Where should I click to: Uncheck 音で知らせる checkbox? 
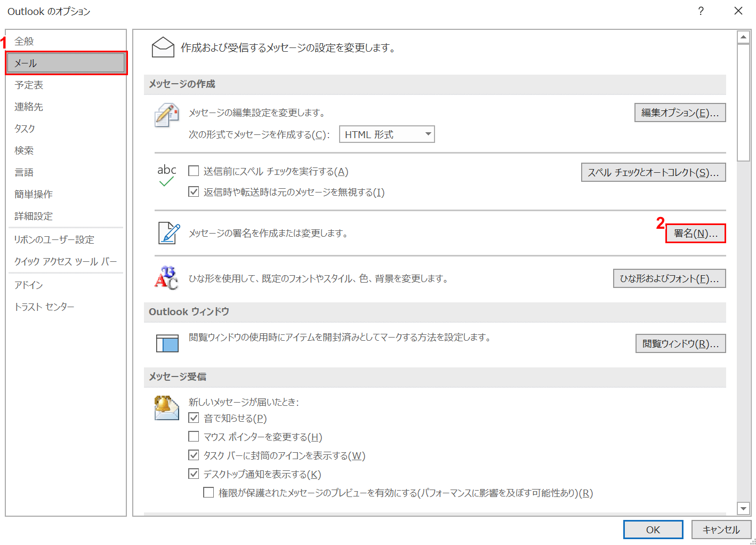click(194, 418)
